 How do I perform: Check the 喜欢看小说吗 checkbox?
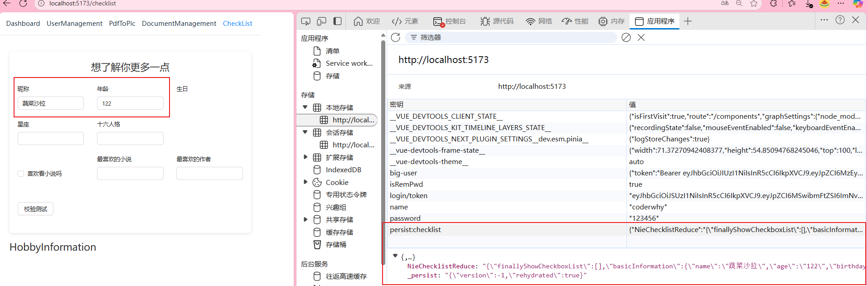21,174
